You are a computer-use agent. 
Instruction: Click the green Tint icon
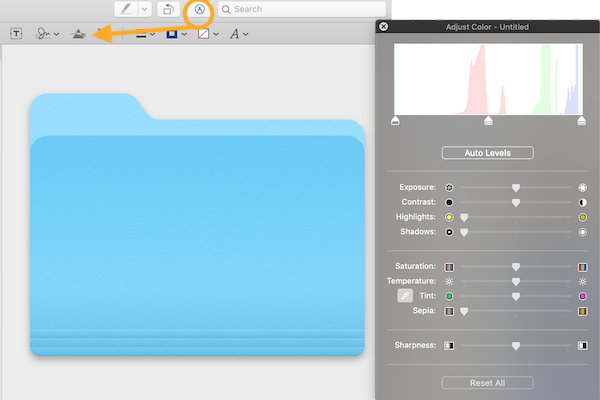(449, 296)
